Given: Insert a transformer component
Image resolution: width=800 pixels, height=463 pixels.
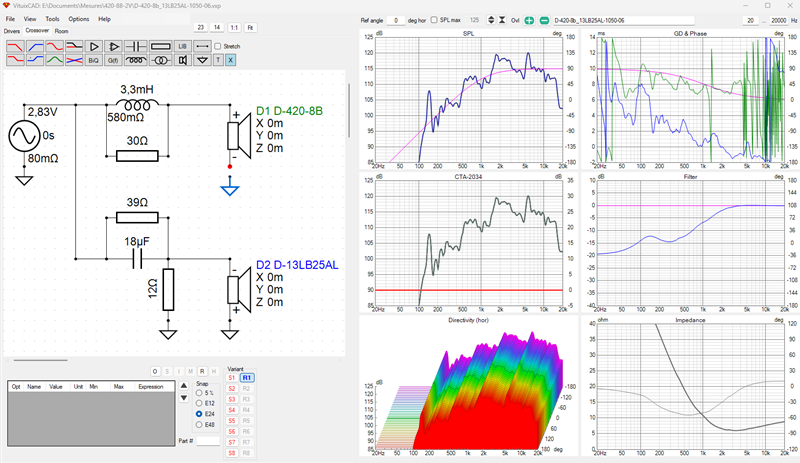Looking at the screenshot, I should (x=161, y=60).
